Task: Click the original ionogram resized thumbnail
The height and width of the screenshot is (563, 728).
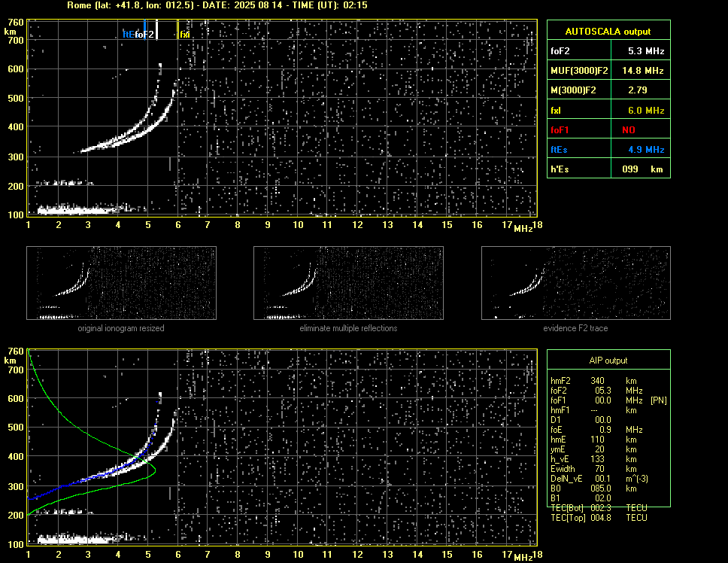Action: (x=121, y=283)
